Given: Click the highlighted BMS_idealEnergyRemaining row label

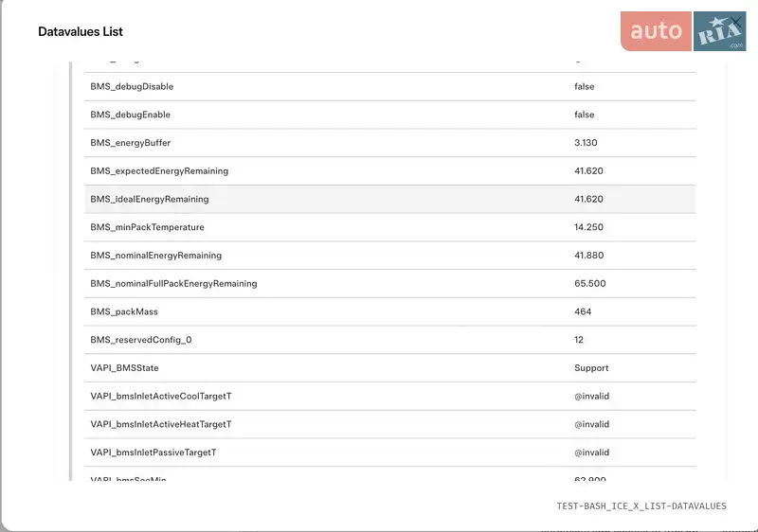Looking at the screenshot, I should [x=150, y=200].
